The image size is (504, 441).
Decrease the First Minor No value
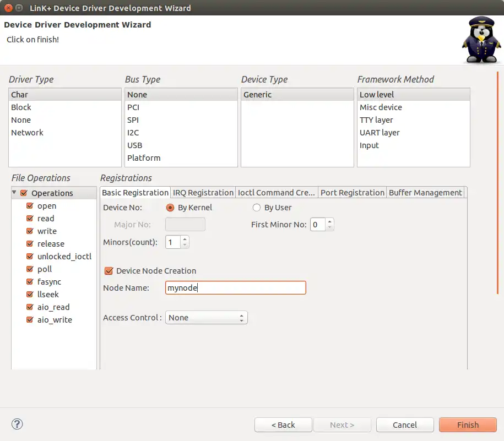[x=329, y=227]
